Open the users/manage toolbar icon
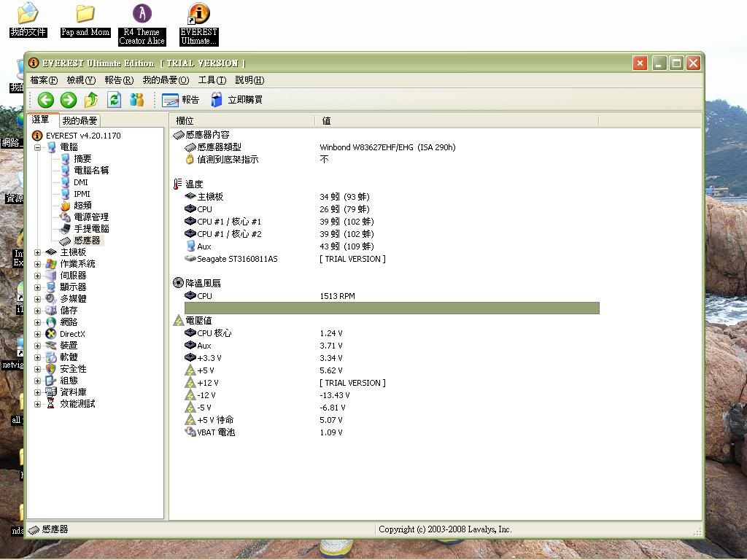Viewport: 747px width, 560px height. (136, 100)
